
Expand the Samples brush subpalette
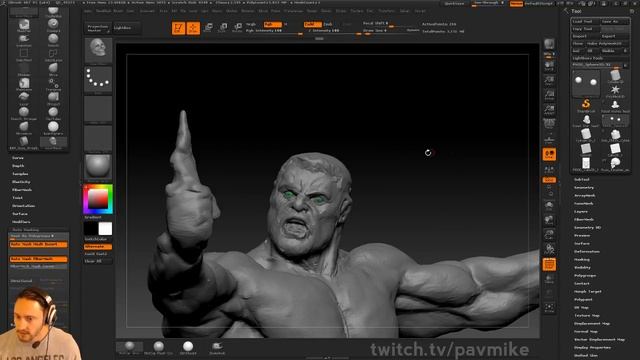20,174
